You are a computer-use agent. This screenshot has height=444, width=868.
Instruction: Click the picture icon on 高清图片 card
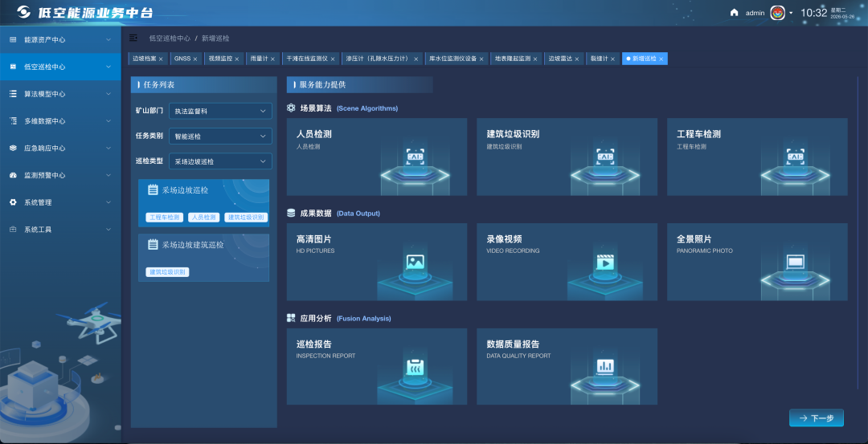point(416,262)
